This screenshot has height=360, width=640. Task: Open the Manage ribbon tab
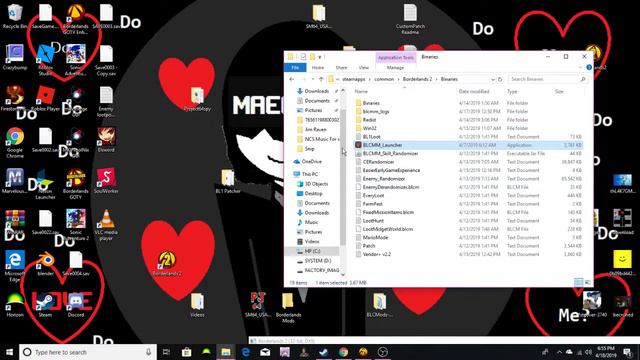pos(395,67)
